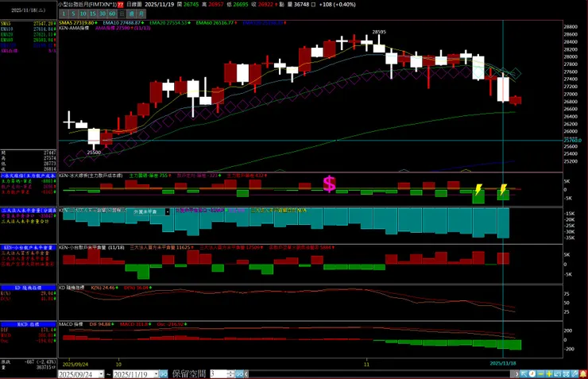
Task: Click the yellow plus zoom-in icon
Action: click(x=549, y=373)
